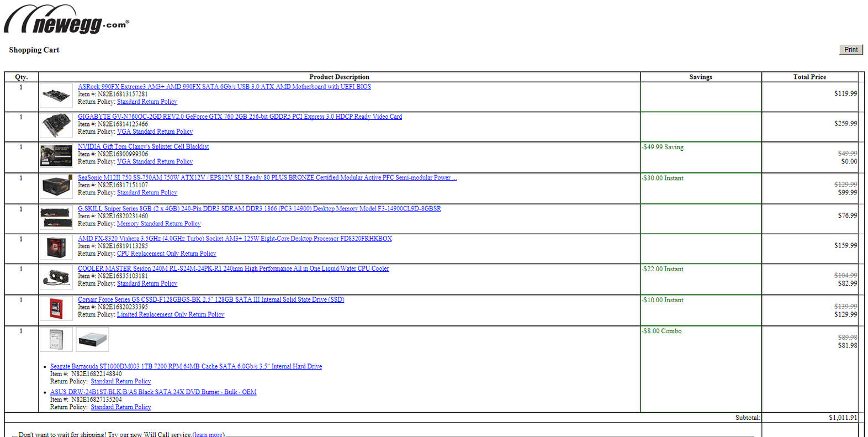Click the Savings column header

701,77
